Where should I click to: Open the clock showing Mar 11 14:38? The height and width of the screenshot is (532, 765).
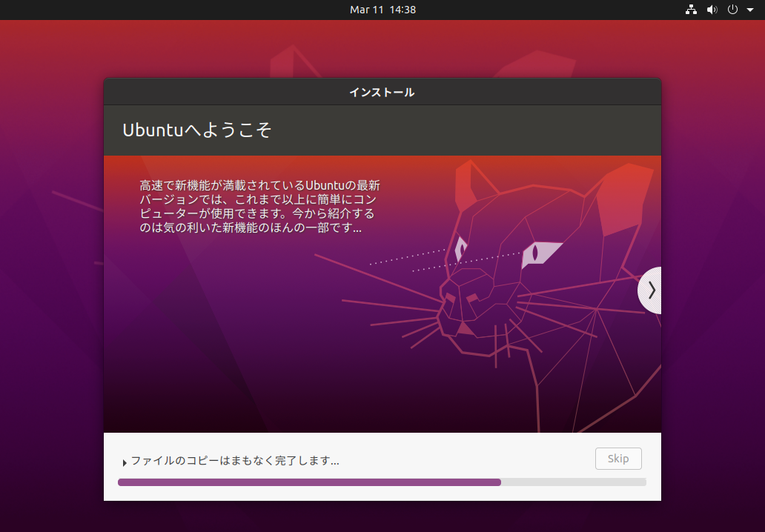click(x=382, y=10)
